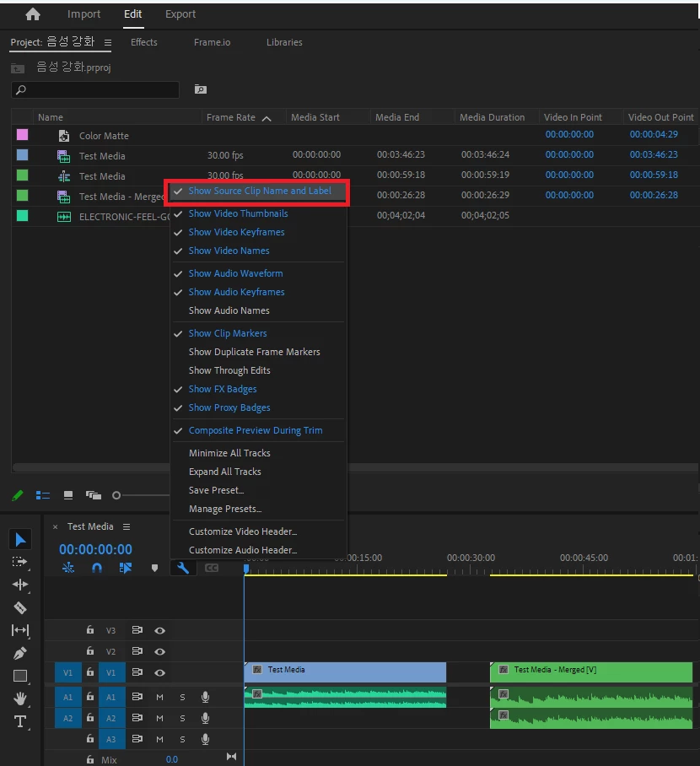Image resolution: width=700 pixels, height=766 pixels.
Task: Click the project panel zoom slider handle
Action: [x=116, y=495]
